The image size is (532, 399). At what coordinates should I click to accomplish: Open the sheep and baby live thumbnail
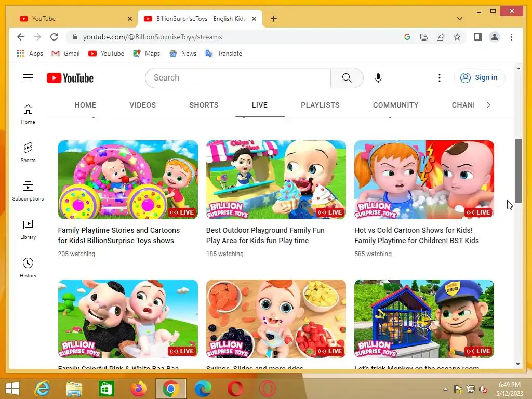128,318
